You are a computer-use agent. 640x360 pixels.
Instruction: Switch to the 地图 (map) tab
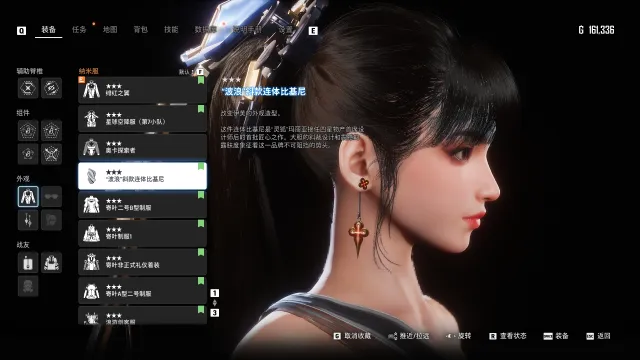point(110,30)
